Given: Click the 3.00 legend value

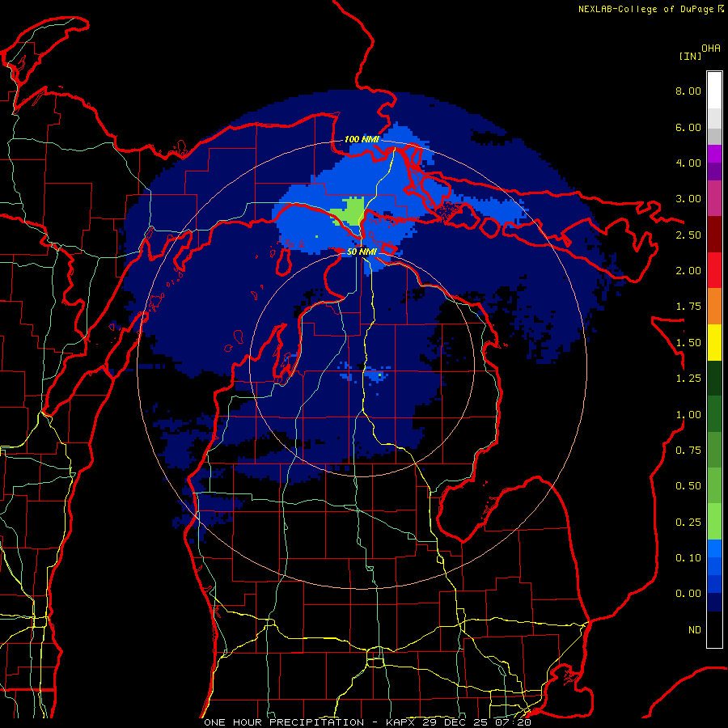Looking at the screenshot, I should 688,199.
